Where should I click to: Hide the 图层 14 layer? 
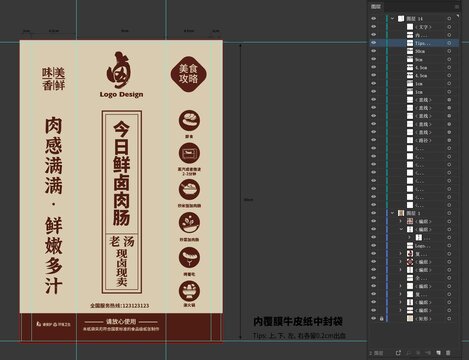374,19
